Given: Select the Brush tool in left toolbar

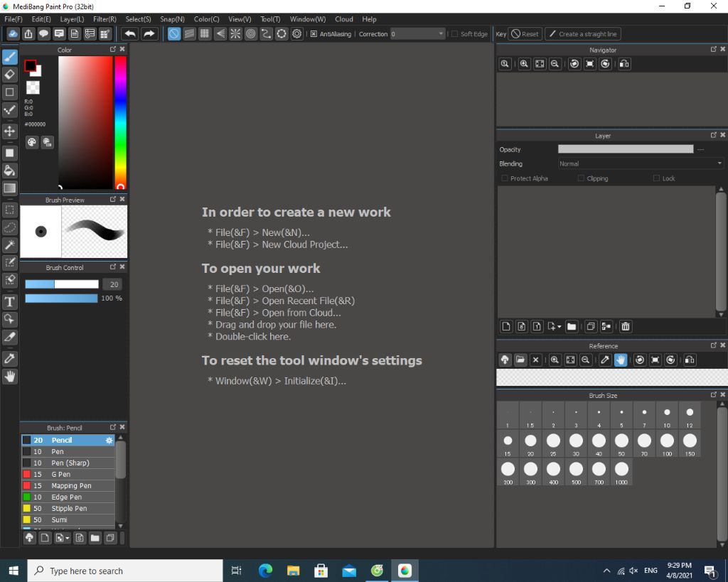Looking at the screenshot, I should (10, 57).
